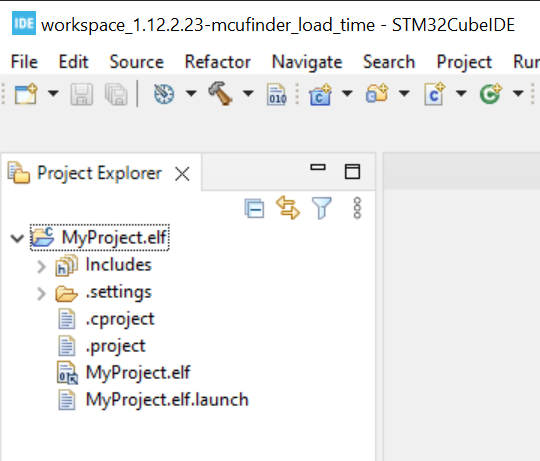Open the File menu
This screenshot has height=461, width=540.
[24, 62]
